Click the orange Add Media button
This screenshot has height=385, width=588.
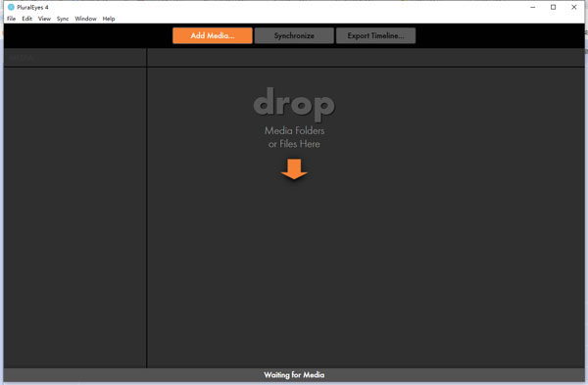click(x=213, y=35)
